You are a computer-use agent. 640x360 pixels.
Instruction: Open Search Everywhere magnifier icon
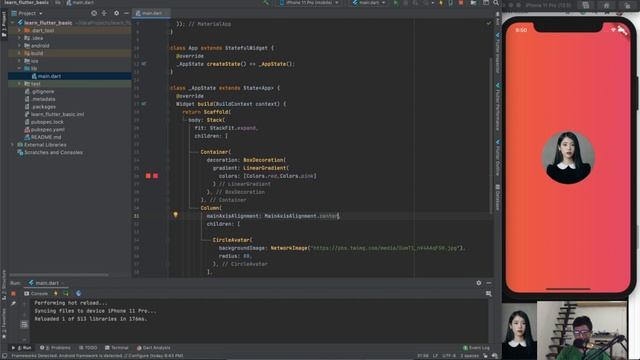pyautogui.click(x=496, y=3)
